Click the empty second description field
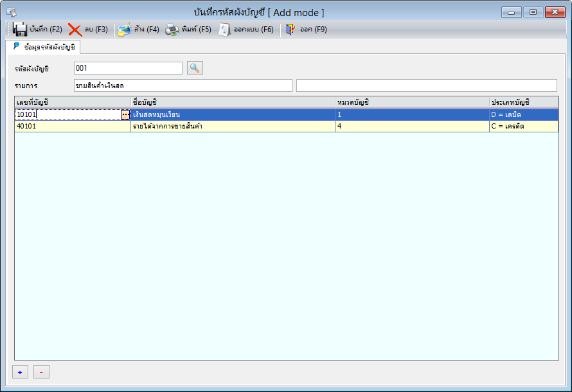The width and height of the screenshot is (572, 392). 427,85
